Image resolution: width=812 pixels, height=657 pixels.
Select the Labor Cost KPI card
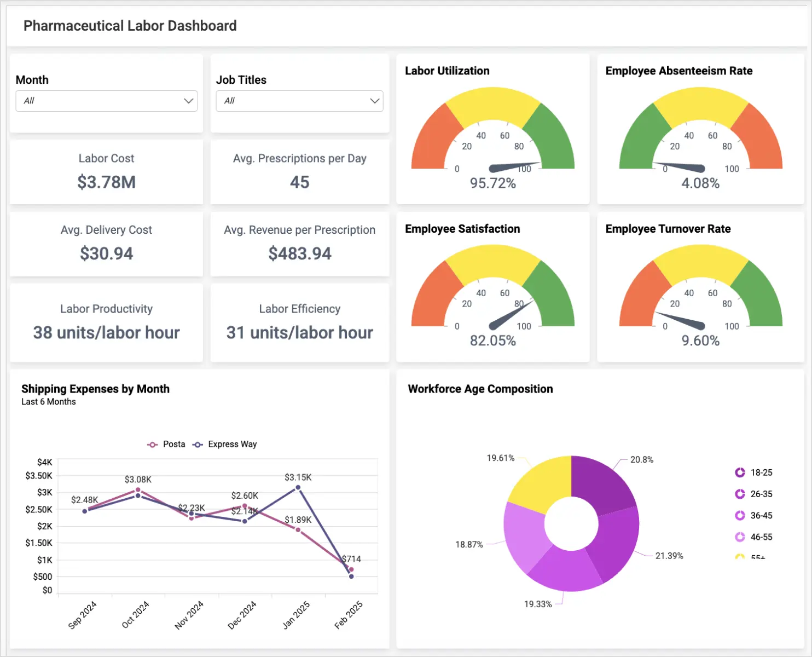point(106,172)
